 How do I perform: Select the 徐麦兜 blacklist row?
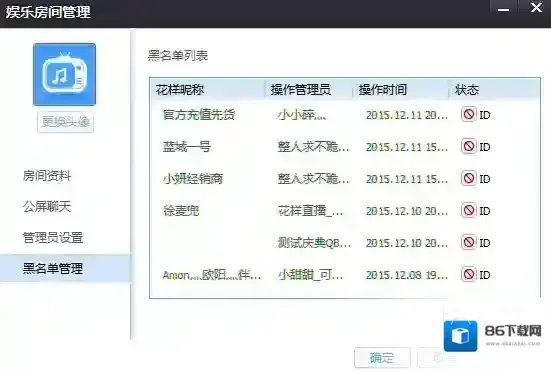(x=345, y=210)
